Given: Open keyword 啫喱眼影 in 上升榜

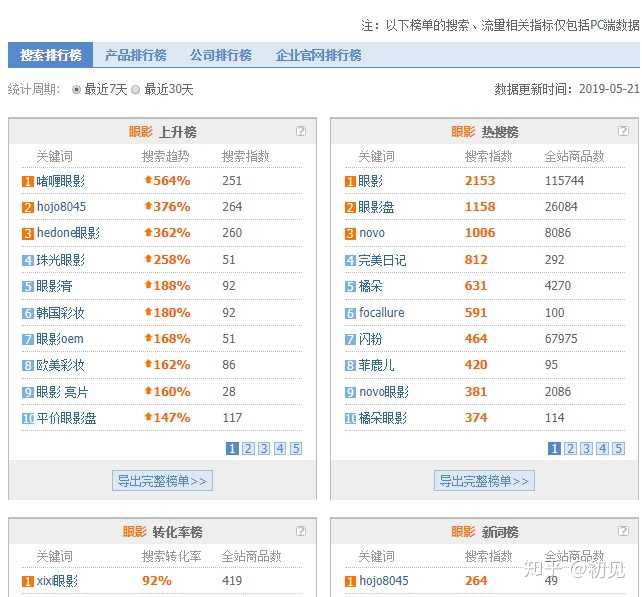Looking at the screenshot, I should pyautogui.click(x=61, y=181).
